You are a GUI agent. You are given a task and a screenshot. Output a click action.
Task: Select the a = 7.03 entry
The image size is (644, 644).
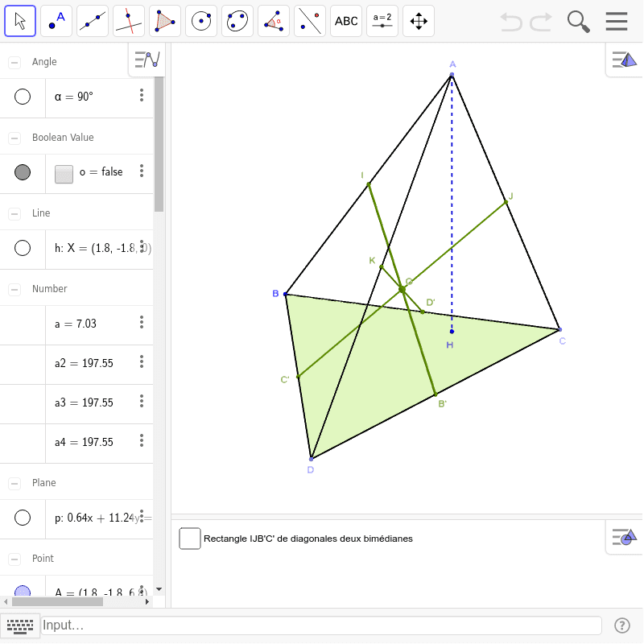76,324
